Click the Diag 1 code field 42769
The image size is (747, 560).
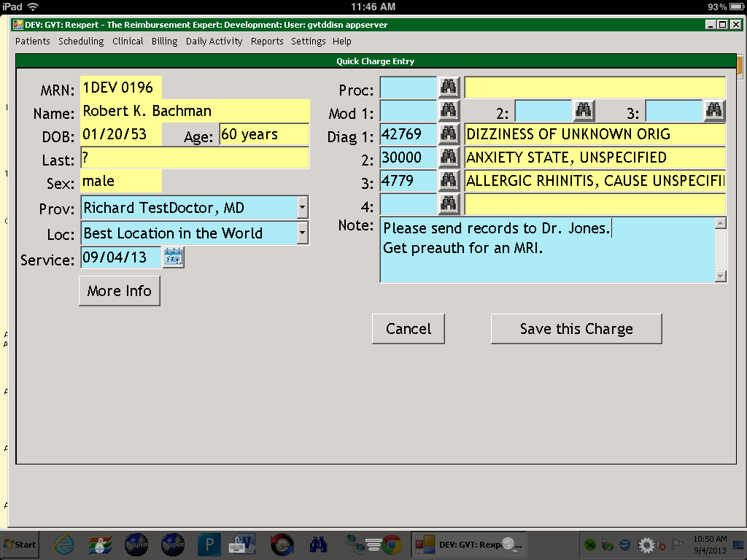(409, 134)
